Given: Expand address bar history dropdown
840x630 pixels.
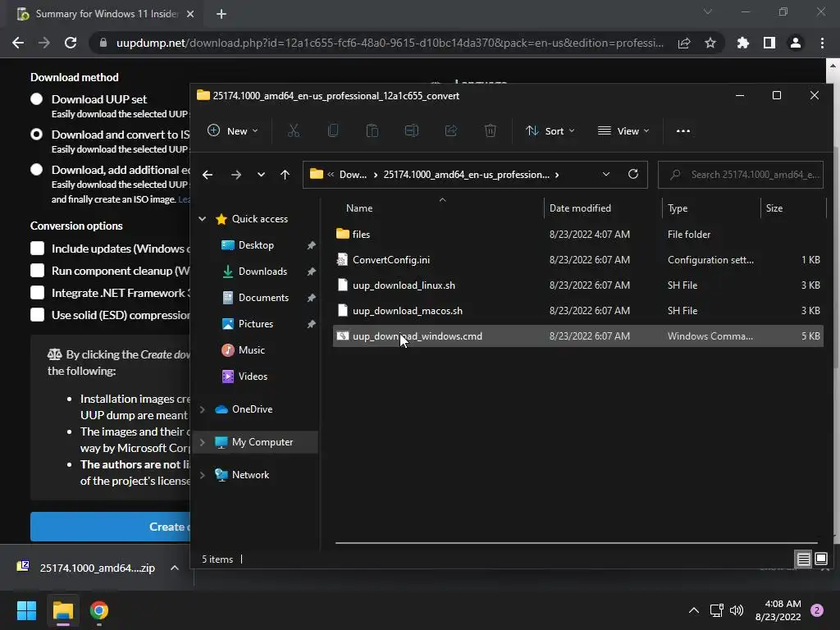Looking at the screenshot, I should 606,174.
